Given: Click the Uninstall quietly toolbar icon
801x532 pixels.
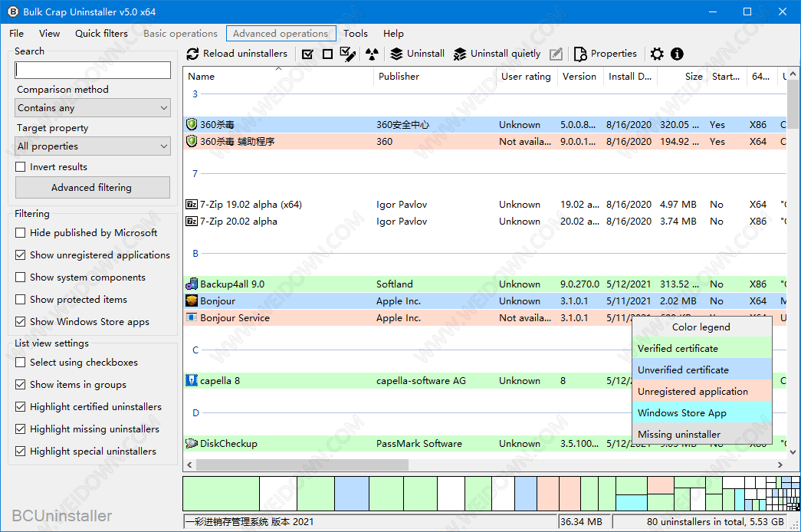Looking at the screenshot, I should [x=460, y=54].
